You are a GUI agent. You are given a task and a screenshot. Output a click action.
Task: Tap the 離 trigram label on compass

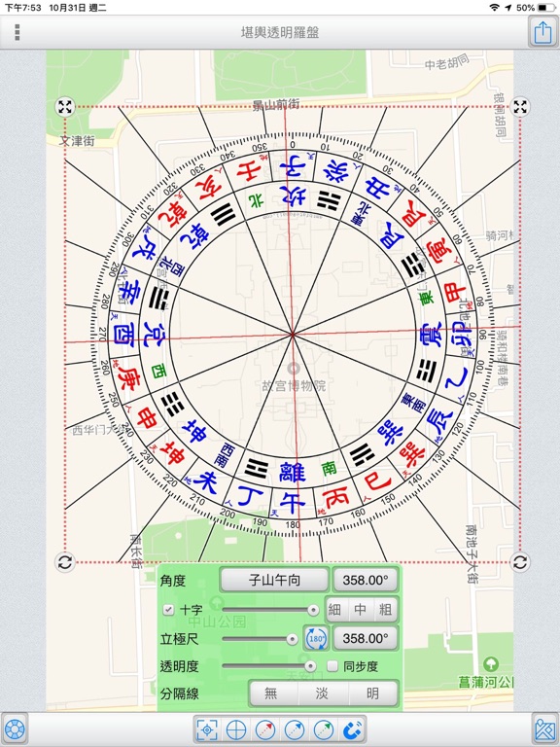(292, 472)
